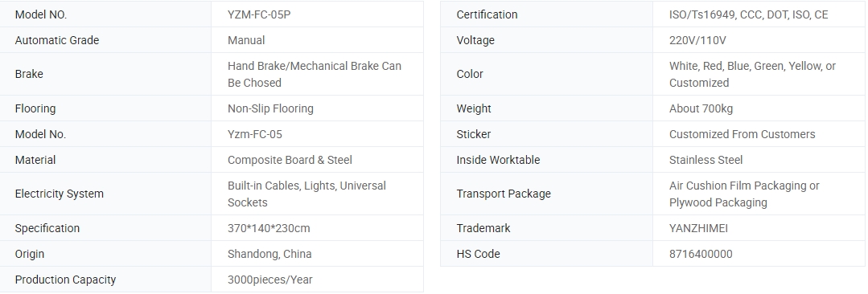The height and width of the screenshot is (294, 868).
Task: Click the Shandong, China origin value
Action: pos(269,254)
